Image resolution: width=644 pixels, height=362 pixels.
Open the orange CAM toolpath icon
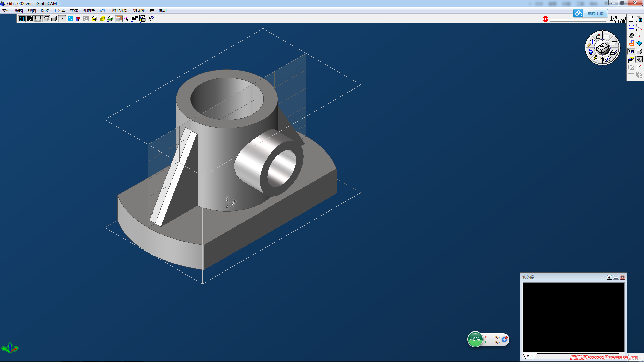click(x=631, y=43)
